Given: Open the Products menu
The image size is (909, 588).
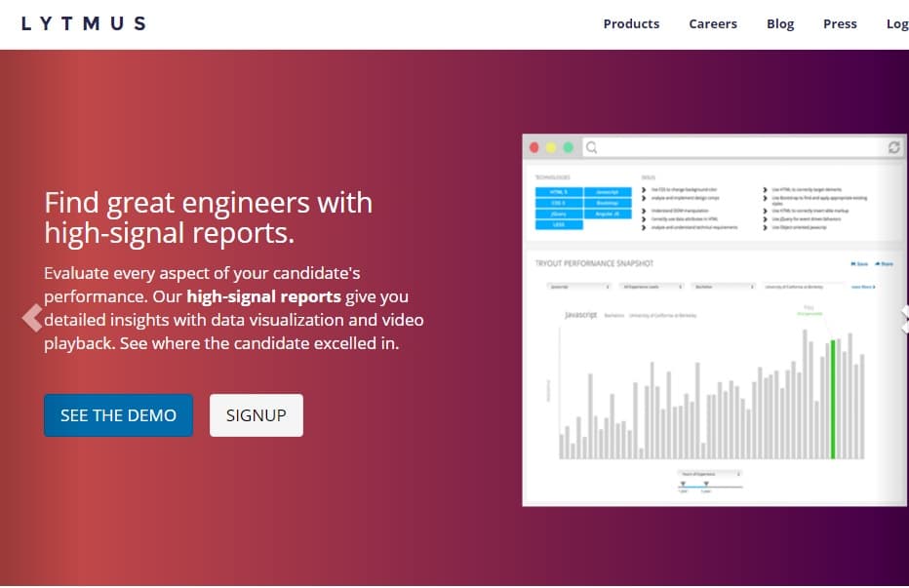Looking at the screenshot, I should pos(631,23).
